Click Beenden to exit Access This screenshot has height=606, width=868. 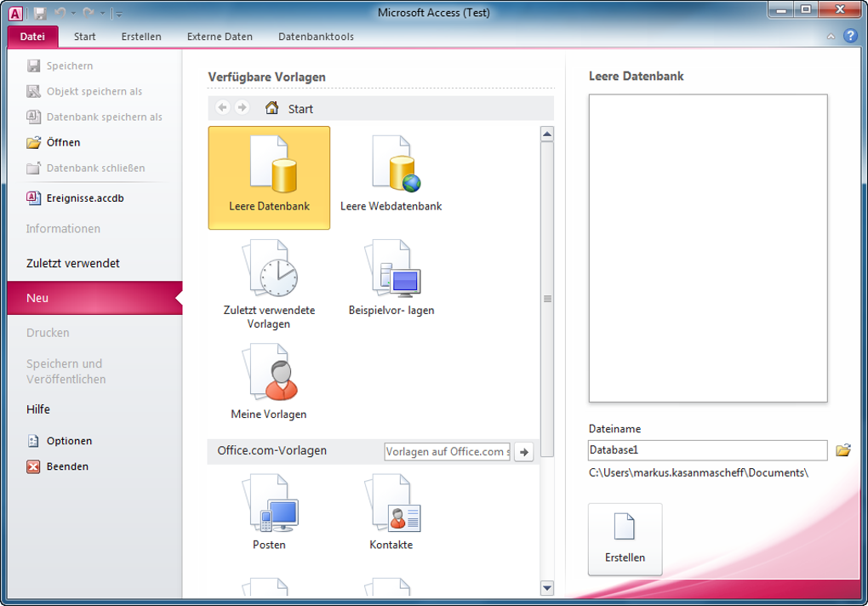pyautogui.click(x=58, y=466)
